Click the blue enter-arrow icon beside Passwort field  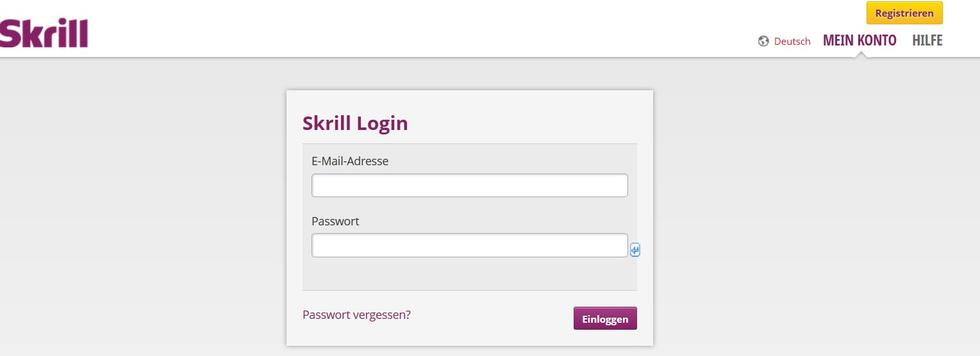(635, 250)
